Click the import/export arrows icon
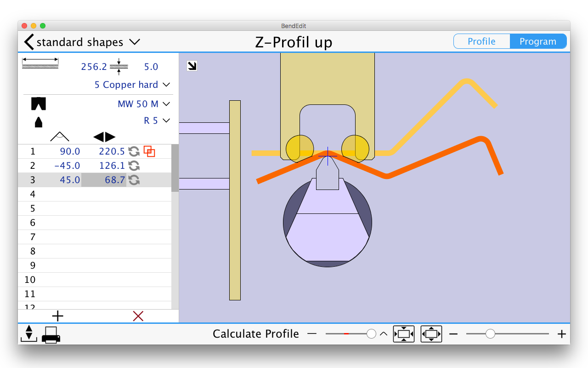 coord(28,333)
